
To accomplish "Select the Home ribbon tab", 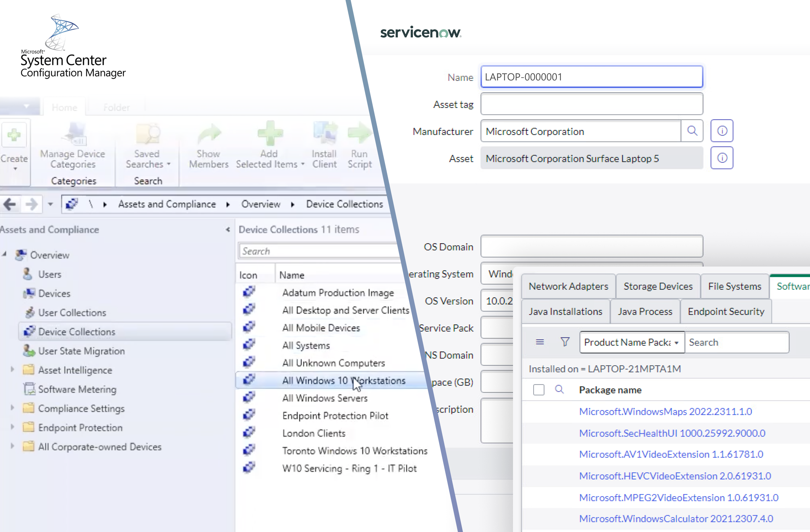I will pyautogui.click(x=64, y=107).
